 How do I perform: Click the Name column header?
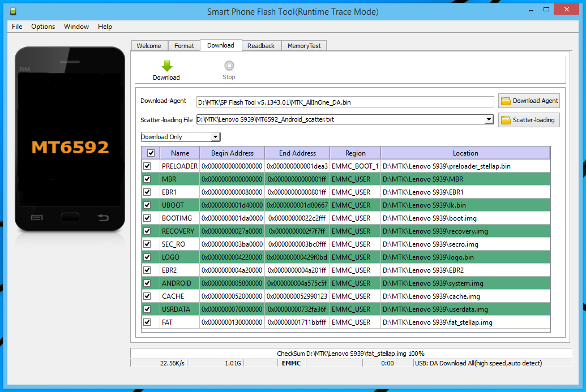coord(180,153)
